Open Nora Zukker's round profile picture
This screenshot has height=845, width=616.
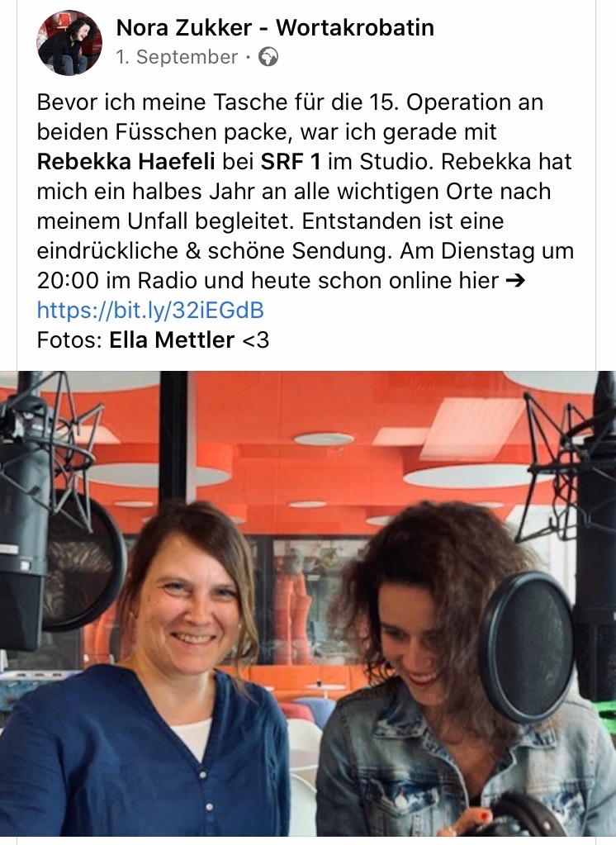pos(69,43)
